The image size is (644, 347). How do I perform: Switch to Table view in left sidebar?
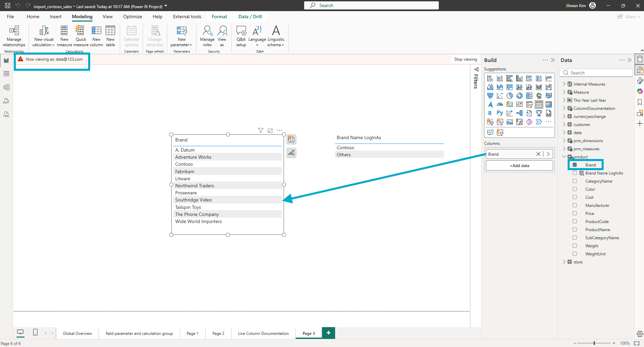6,74
